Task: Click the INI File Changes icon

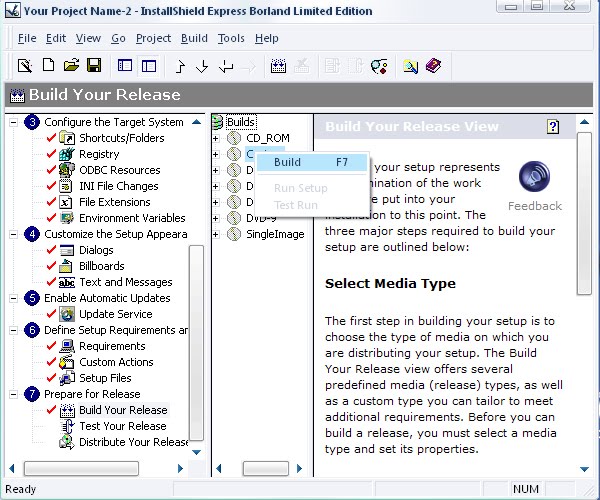Action: [x=66, y=186]
